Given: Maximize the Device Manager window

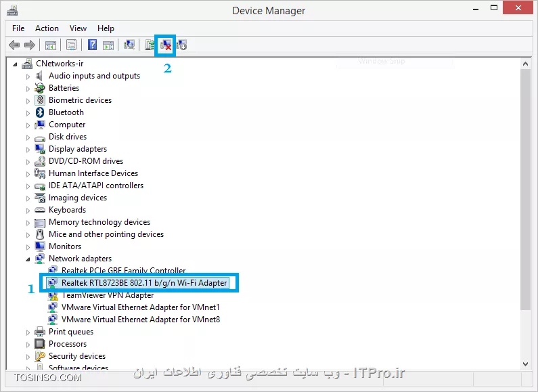Looking at the screenshot, I should click(x=494, y=8).
